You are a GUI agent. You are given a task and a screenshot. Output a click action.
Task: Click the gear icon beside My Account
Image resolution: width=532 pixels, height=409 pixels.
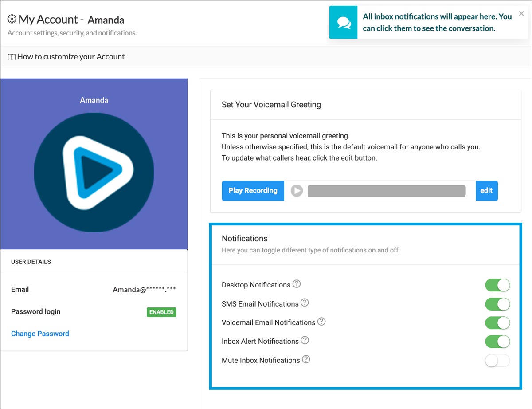[12, 20]
